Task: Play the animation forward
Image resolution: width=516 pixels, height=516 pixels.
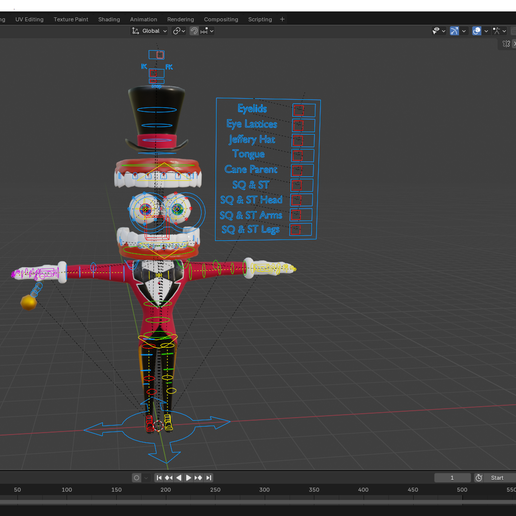Action: coord(188,478)
